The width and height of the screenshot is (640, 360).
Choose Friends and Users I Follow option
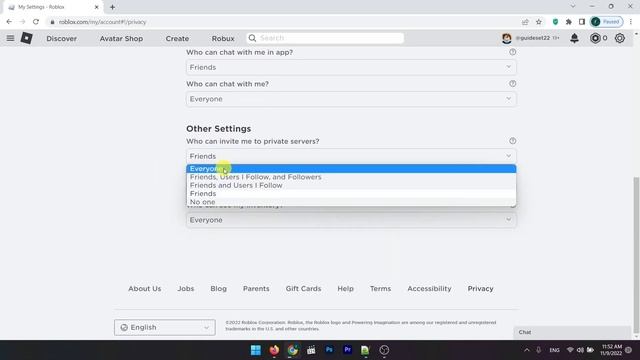pos(351,185)
